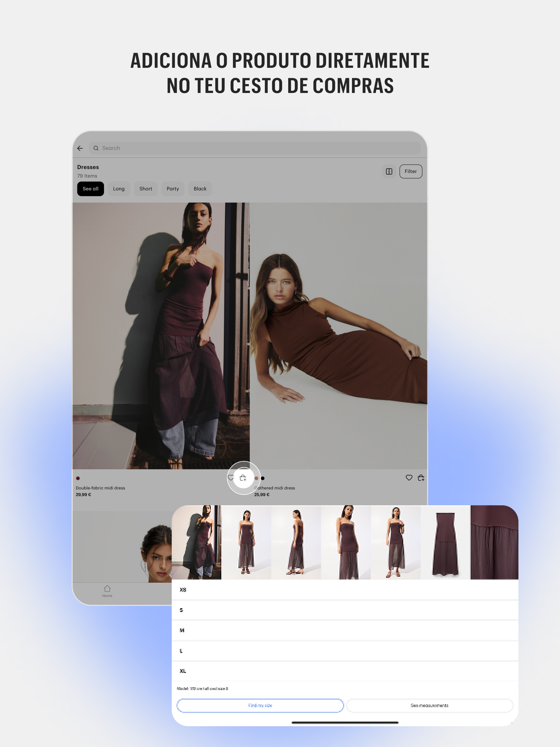
Task: Switch to the grid layout view
Action: 389,171
